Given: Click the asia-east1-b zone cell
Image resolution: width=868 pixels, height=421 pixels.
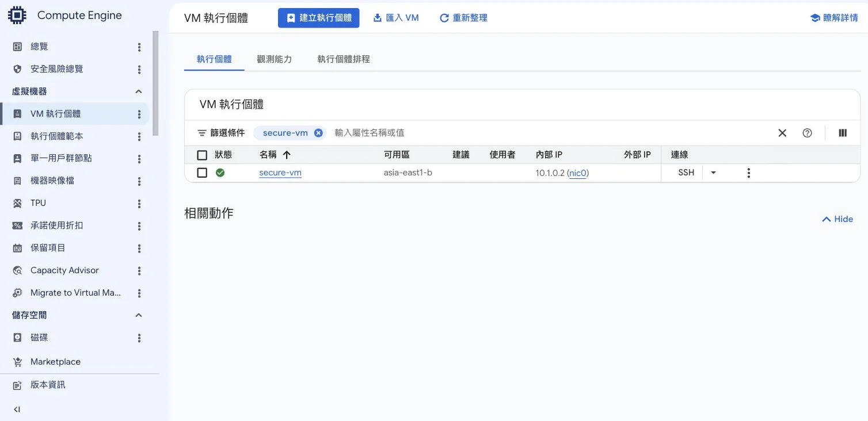Looking at the screenshot, I should [x=408, y=173].
